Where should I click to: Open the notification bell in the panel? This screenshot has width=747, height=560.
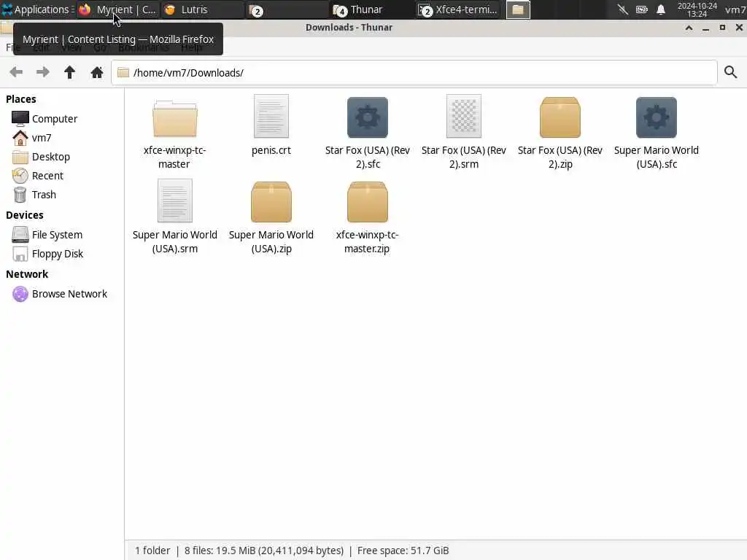[661, 9]
